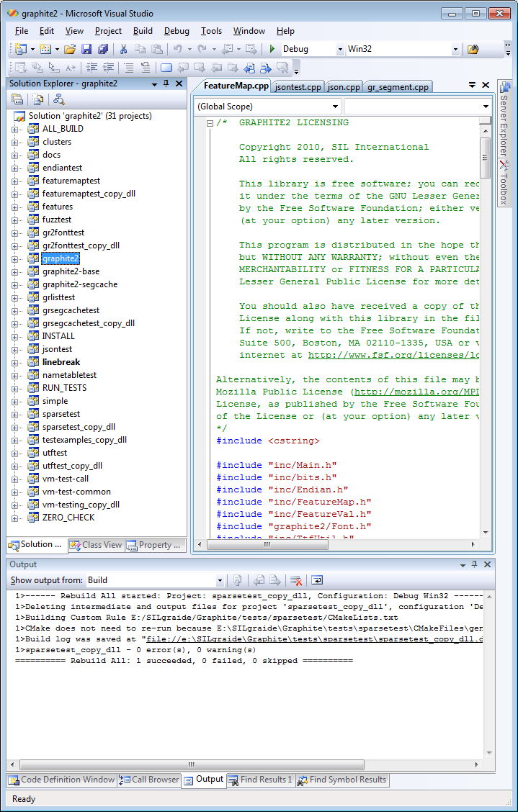Viewport: 518px width, 812px height.
Task: Open the Debug menu
Action: pos(177,31)
